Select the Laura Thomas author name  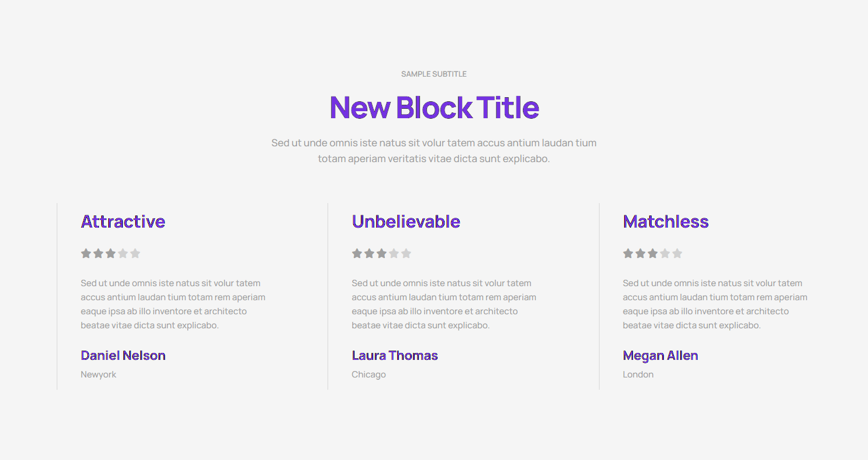click(395, 355)
